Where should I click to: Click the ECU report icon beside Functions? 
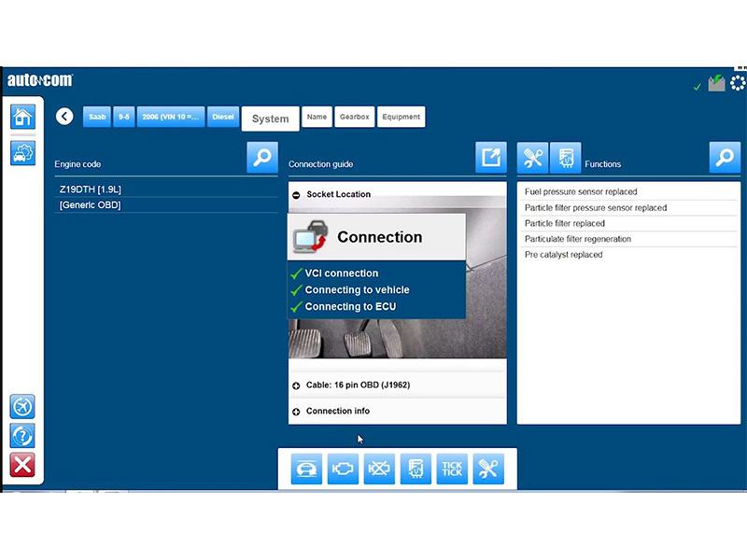click(566, 157)
